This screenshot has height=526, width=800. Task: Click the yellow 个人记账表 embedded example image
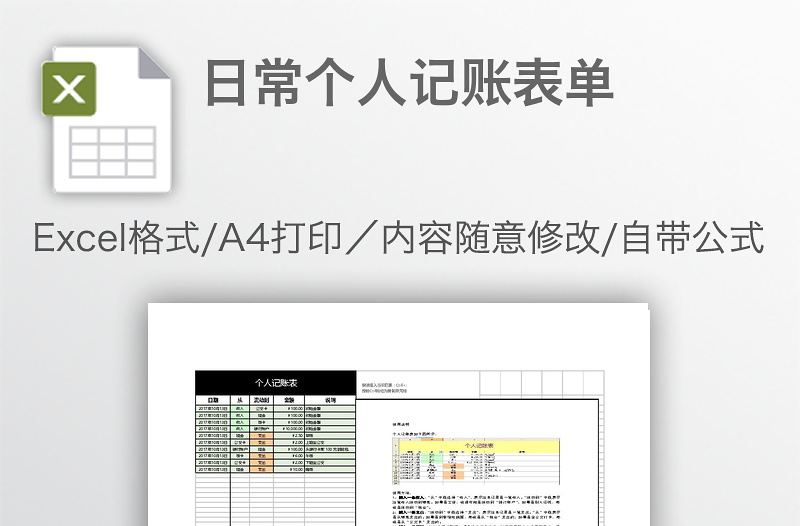pos(476,461)
